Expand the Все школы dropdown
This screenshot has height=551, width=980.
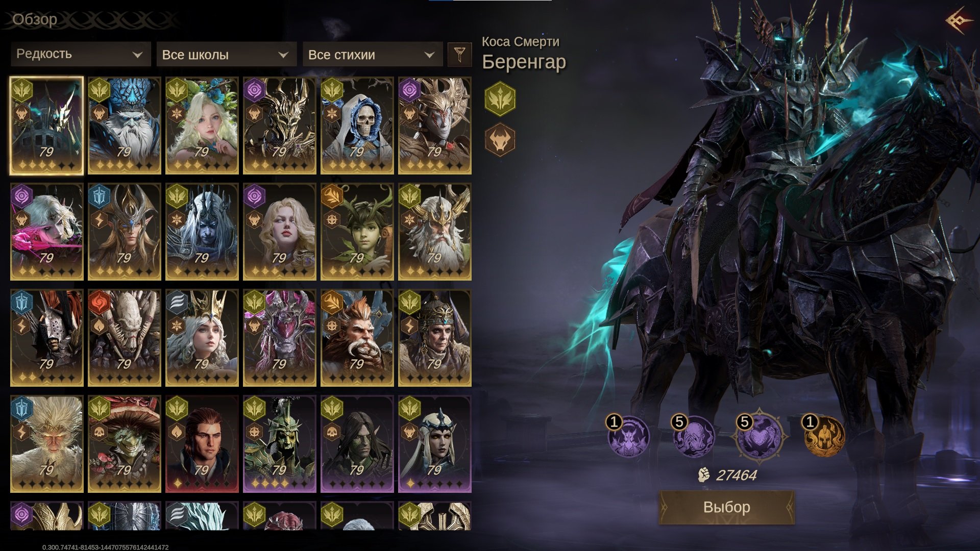(227, 54)
